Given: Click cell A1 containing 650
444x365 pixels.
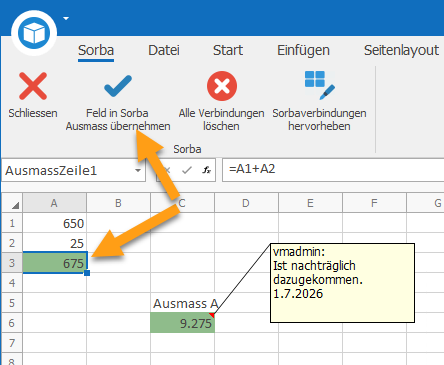Looking at the screenshot, I should tap(54, 223).
